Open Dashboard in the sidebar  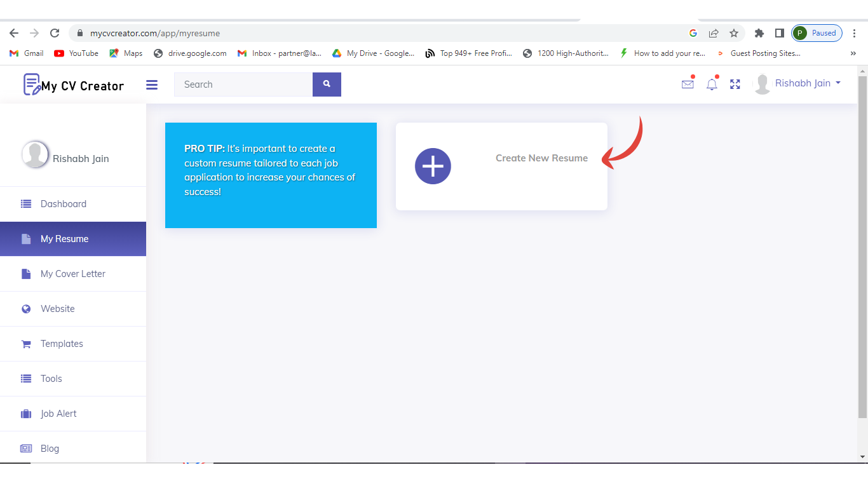click(64, 204)
